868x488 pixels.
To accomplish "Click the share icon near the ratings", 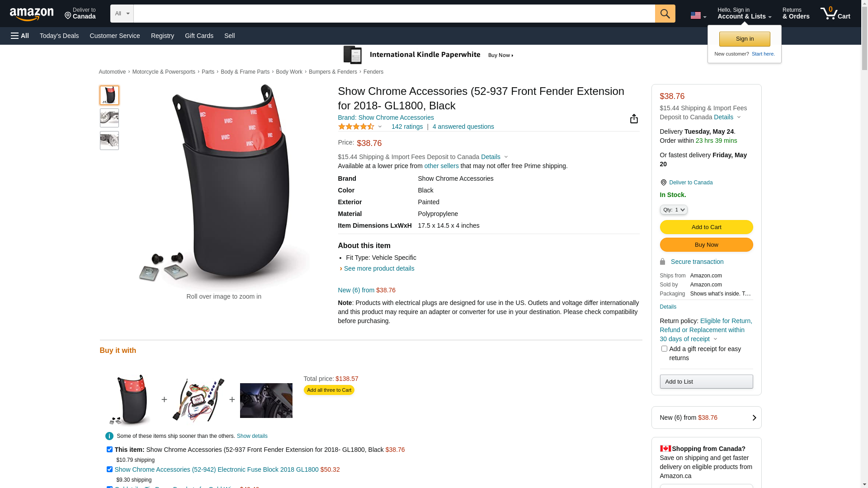I will point(634,118).
